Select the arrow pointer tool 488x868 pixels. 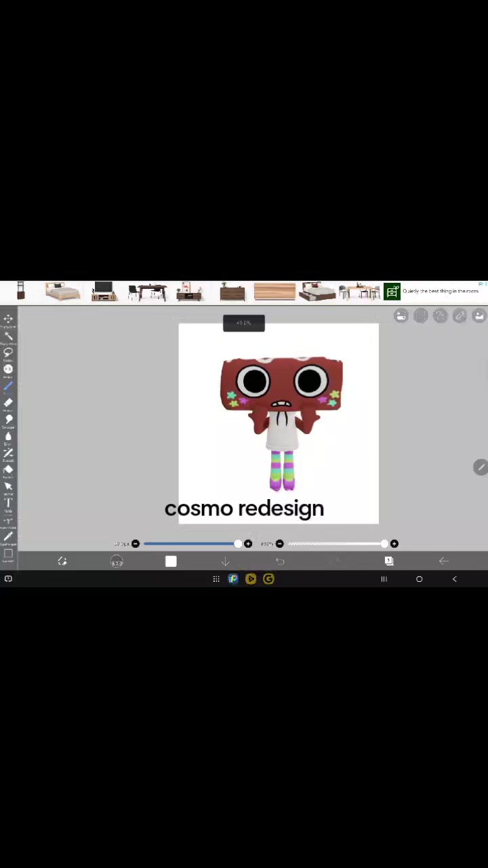click(x=8, y=486)
